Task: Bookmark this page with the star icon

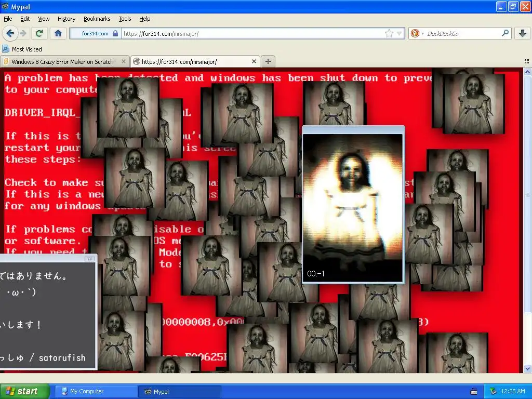Action: 389,33
